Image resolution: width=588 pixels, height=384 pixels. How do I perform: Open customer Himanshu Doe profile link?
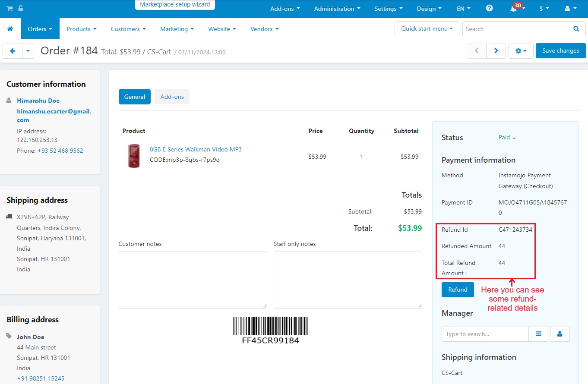coord(38,101)
